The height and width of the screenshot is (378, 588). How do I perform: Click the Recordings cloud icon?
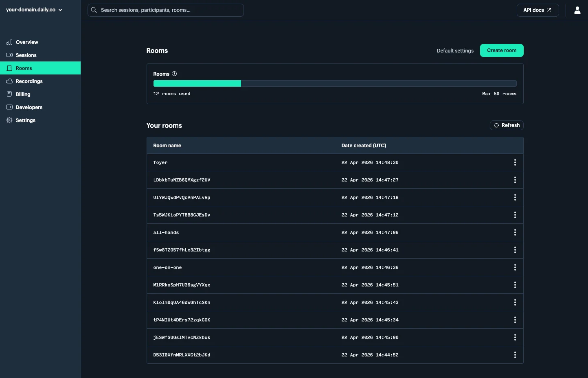point(9,81)
